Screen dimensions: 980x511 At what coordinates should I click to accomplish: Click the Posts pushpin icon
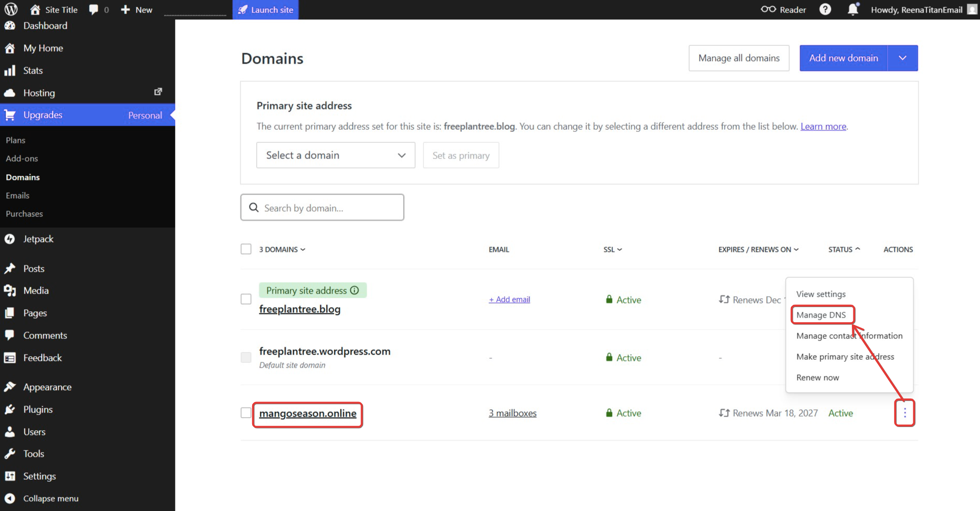pyautogui.click(x=10, y=269)
